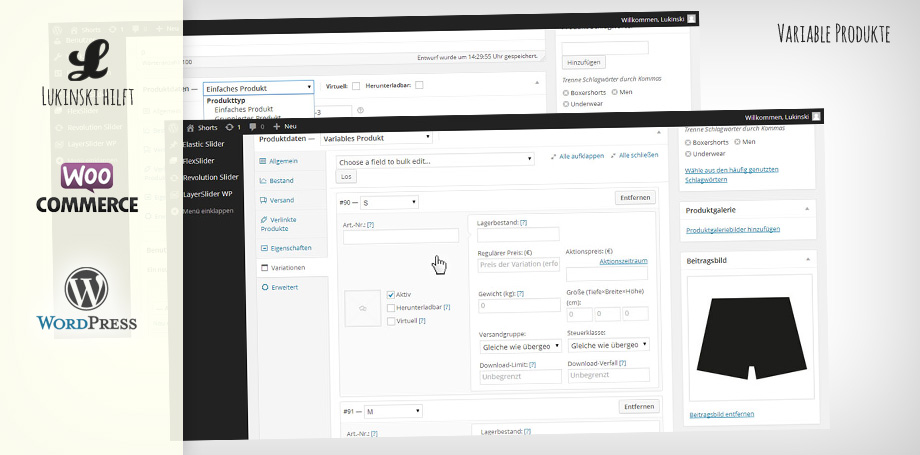Click the Aktionszeitraum link
The height and width of the screenshot is (455, 920).
(623, 261)
